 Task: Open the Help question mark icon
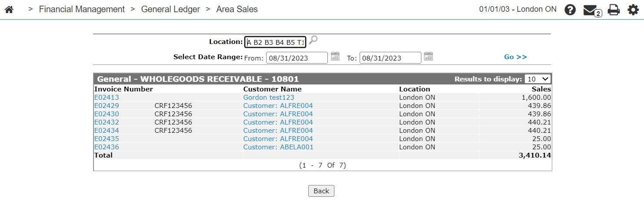tap(570, 10)
